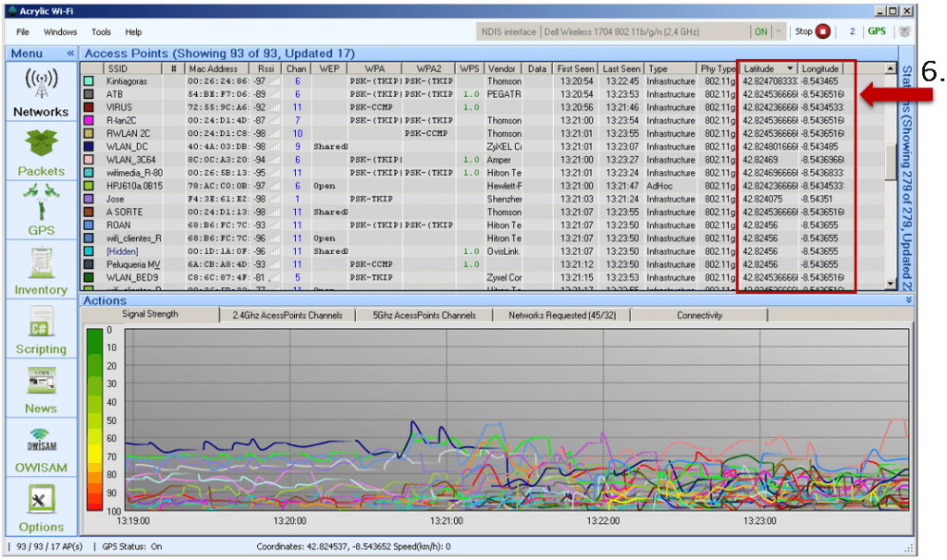Click the First Seen column header
Screen dimensions: 947x560
click(575, 68)
